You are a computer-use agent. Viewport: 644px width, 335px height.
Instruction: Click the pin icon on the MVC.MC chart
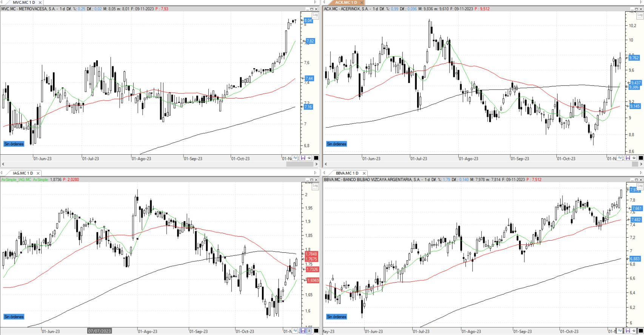pyautogui.click(x=309, y=158)
